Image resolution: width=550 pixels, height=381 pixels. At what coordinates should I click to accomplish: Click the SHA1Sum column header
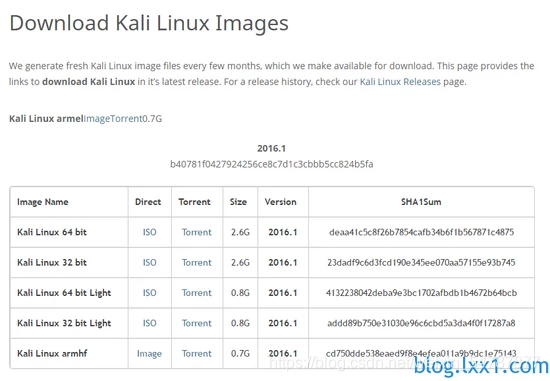[421, 202]
